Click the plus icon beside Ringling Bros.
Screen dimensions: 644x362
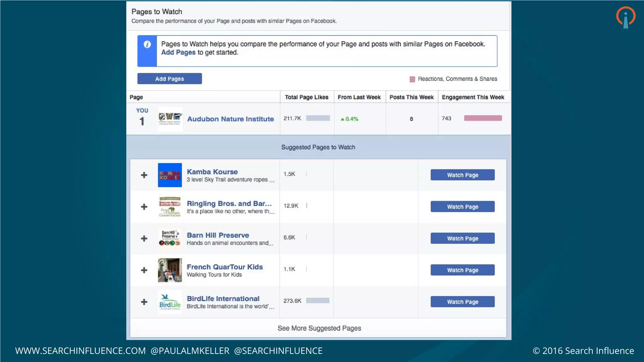pyautogui.click(x=144, y=207)
